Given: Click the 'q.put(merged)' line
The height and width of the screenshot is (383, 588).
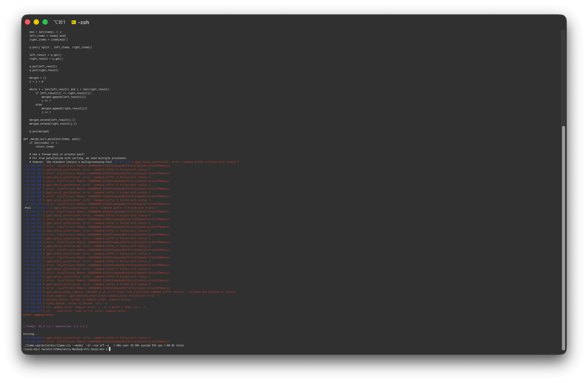Looking at the screenshot, I should pos(39,131).
